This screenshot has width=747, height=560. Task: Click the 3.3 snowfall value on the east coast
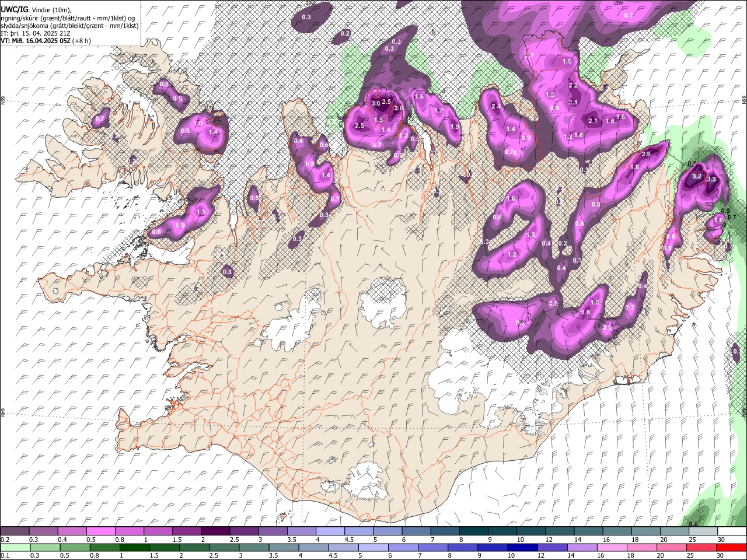[711, 180]
